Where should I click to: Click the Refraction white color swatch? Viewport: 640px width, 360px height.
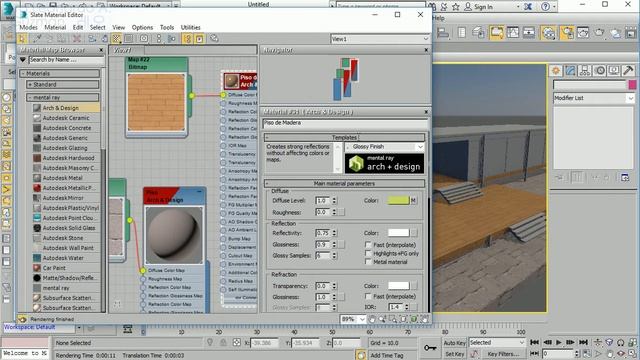coord(398,286)
